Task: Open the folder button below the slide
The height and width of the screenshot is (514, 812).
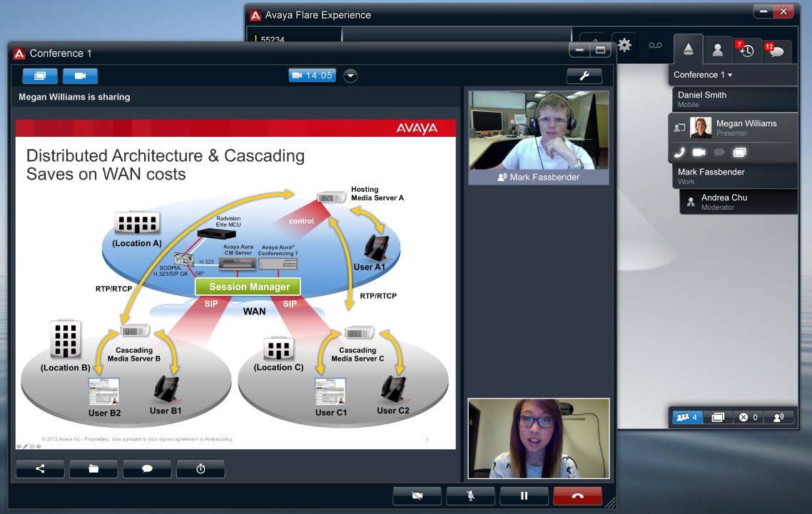Action: [x=93, y=469]
